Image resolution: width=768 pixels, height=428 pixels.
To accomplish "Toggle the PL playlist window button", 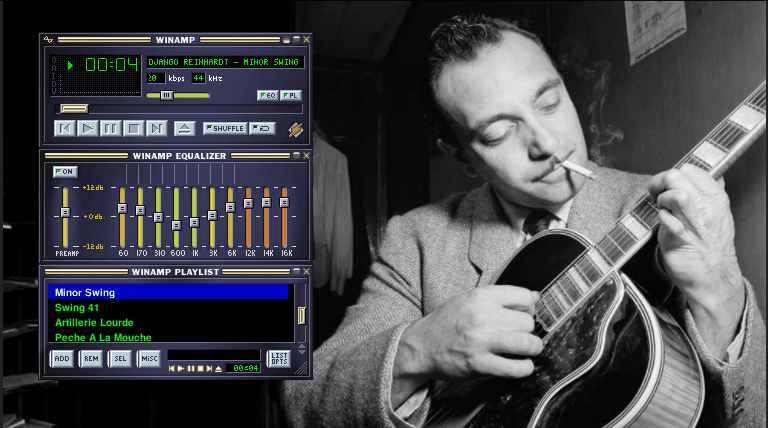I will (290, 95).
